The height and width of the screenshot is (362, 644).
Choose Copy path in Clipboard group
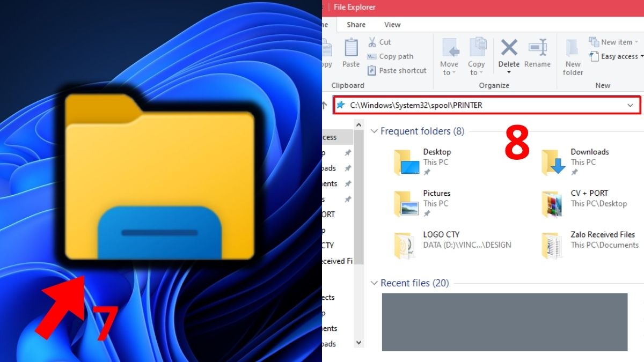pos(390,56)
